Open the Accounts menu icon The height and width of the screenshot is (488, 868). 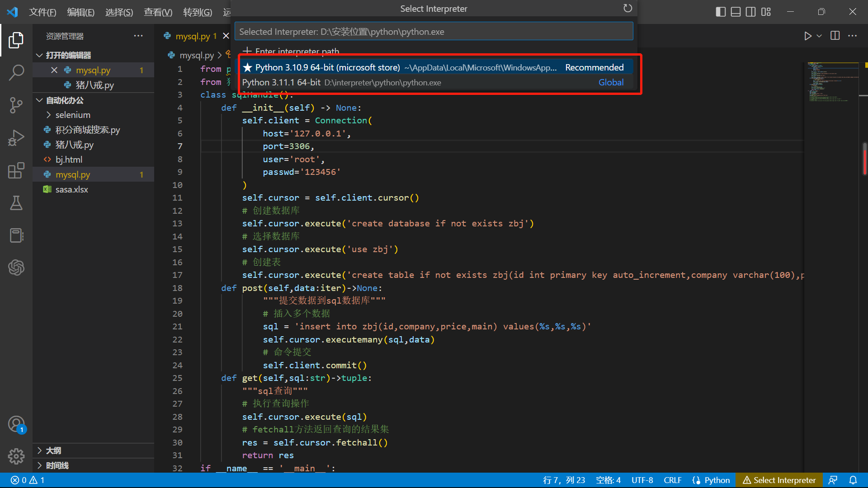[x=16, y=424]
